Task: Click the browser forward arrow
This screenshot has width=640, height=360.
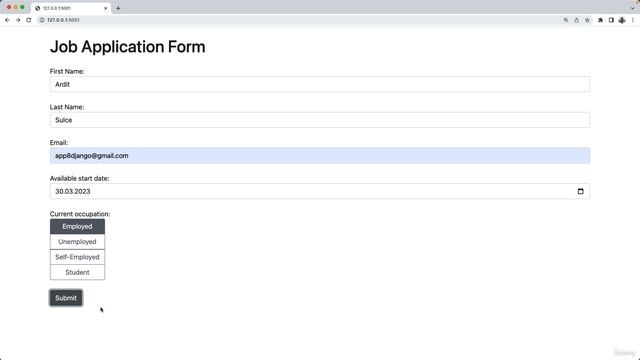Action: 18,20
